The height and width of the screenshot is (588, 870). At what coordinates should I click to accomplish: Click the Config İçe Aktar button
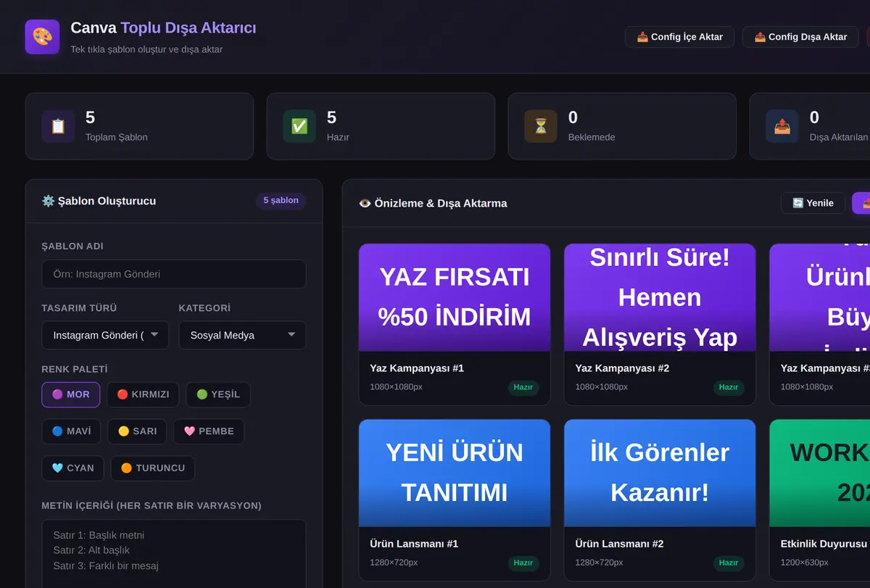679,37
